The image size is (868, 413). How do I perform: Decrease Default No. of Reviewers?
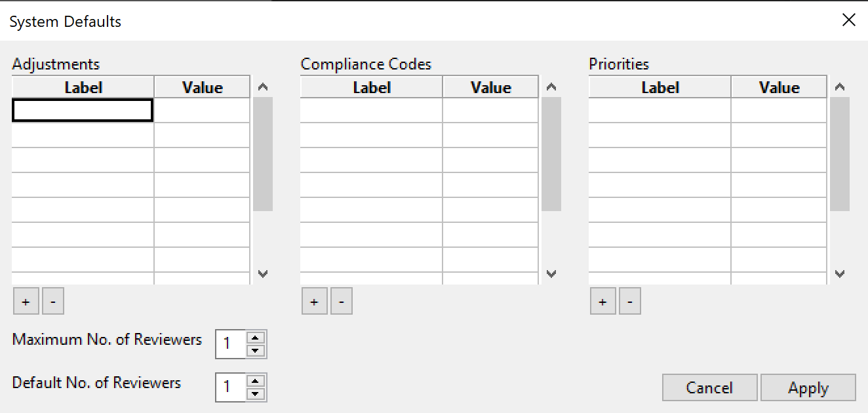(x=256, y=394)
